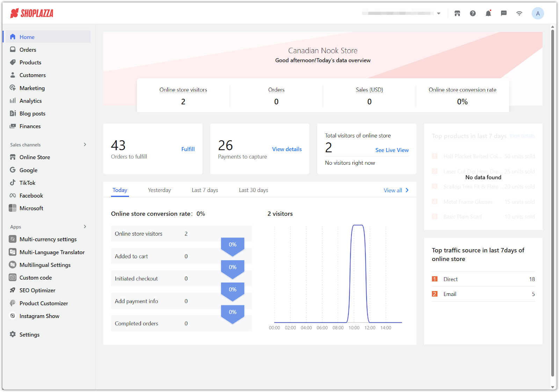Image resolution: width=559 pixels, height=392 pixels.
Task: Click the Online Store channel icon
Action: tap(13, 157)
